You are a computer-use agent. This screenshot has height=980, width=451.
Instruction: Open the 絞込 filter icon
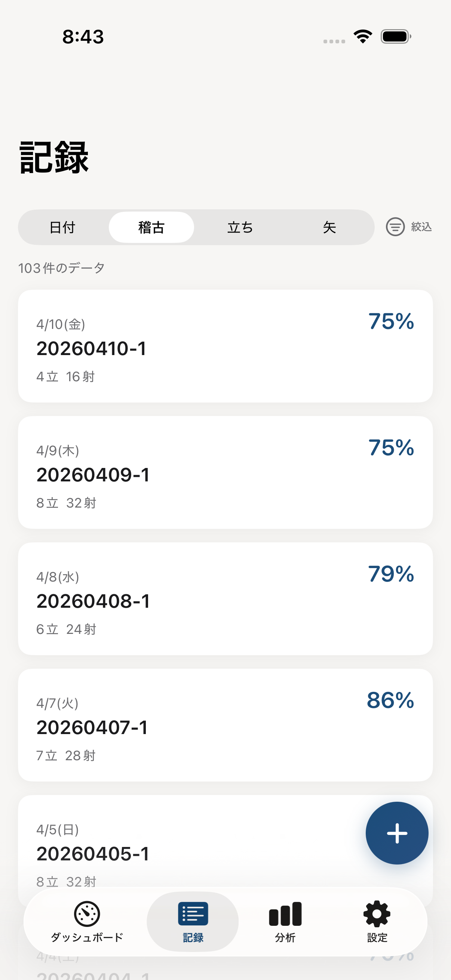tap(395, 227)
